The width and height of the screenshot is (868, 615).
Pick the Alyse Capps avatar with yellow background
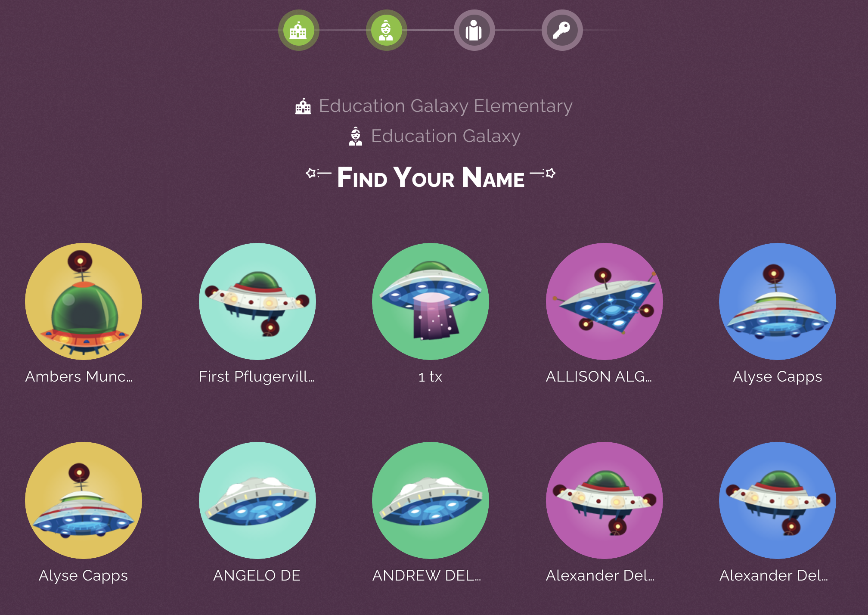coord(84,500)
